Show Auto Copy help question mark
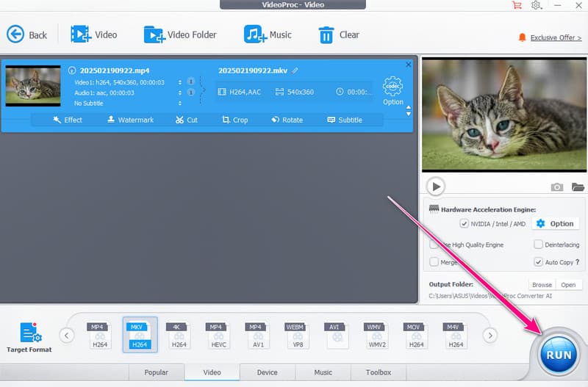588x387 pixels. point(578,262)
